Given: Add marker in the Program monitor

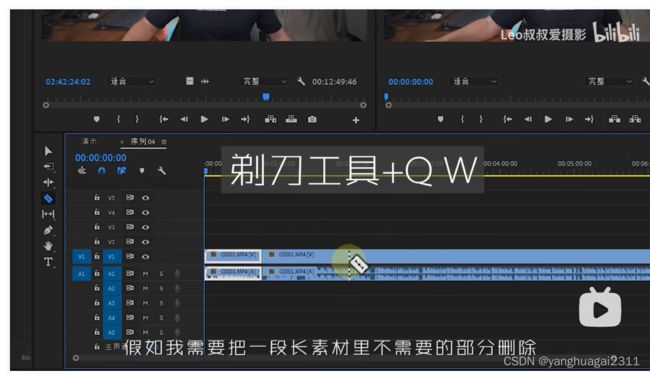Looking at the screenshot, I should pos(441,119).
